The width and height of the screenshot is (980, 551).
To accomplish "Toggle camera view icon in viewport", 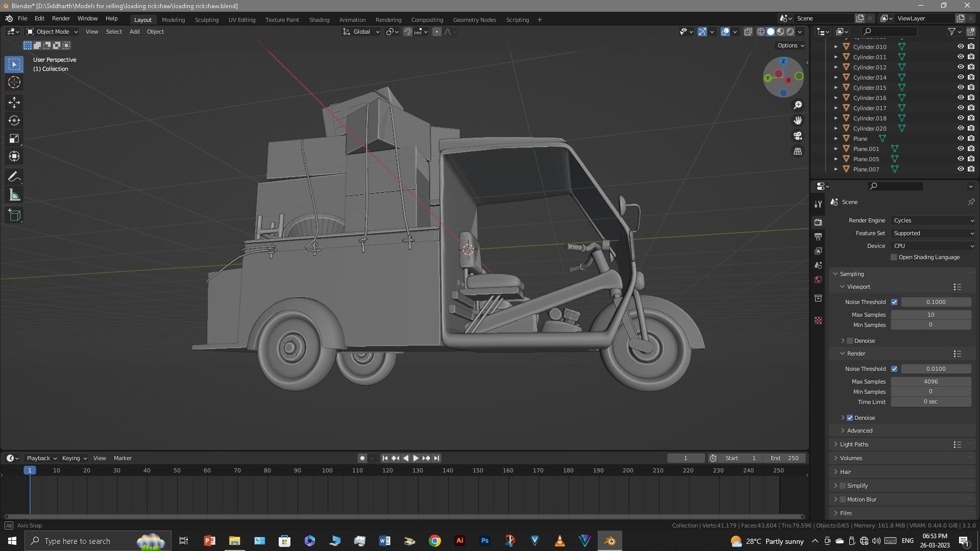I will pos(798,136).
